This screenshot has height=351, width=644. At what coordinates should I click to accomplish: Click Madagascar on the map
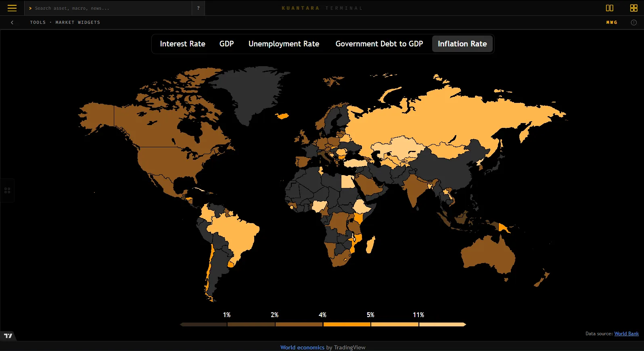[x=370, y=244]
